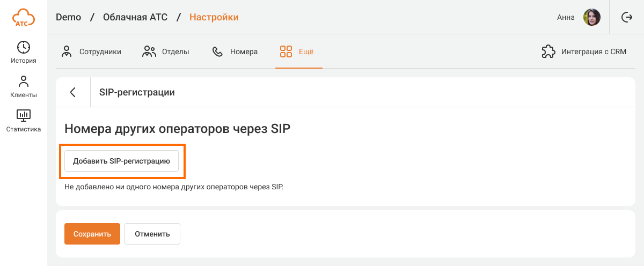
Task: Open the Номера tab
Action: tap(235, 52)
